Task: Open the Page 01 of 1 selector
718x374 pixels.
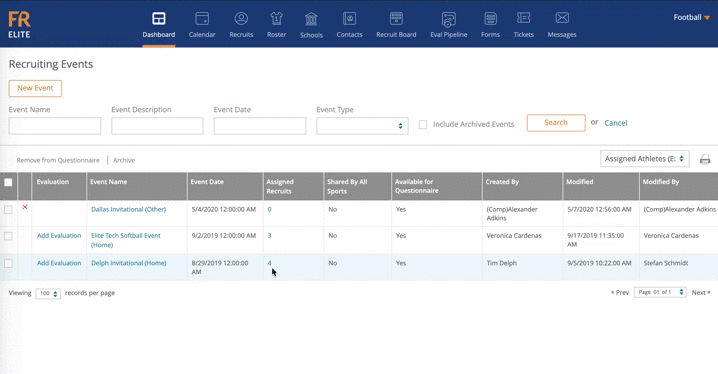Action: [x=660, y=292]
